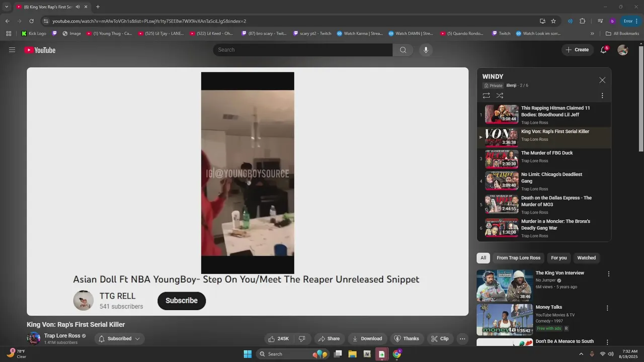Click the Clip scissors button
Viewport: 644px width, 362px height.
pos(440,338)
